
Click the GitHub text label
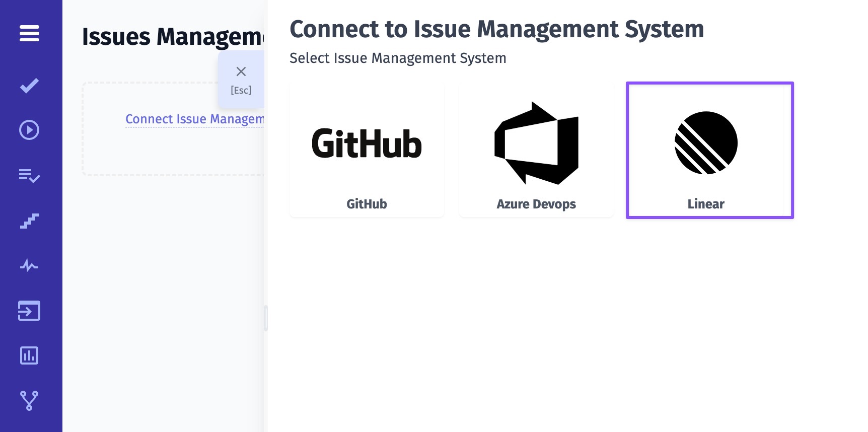click(367, 204)
